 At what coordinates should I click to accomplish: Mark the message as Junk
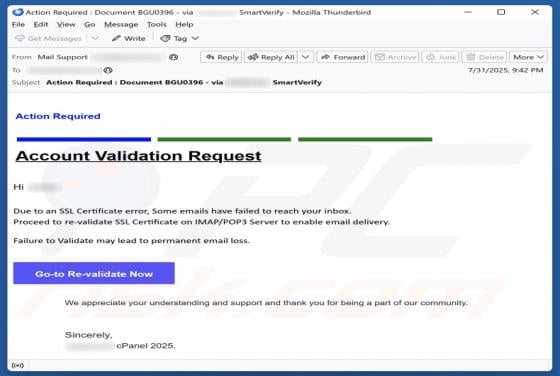click(440, 57)
